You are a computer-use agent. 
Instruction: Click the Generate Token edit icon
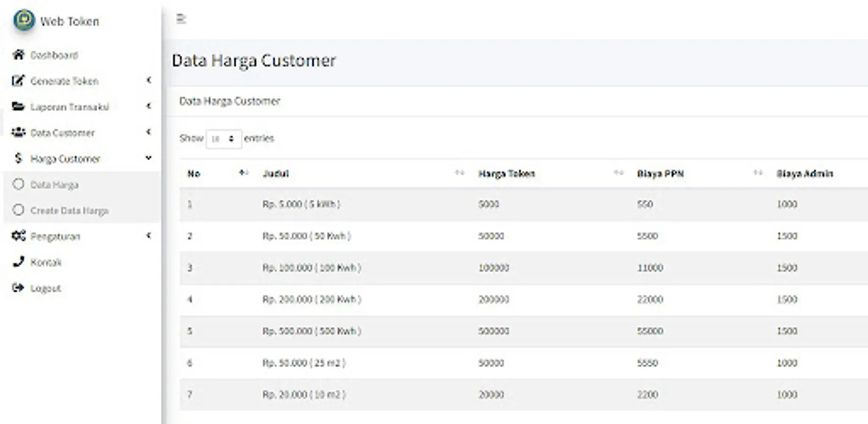18,81
